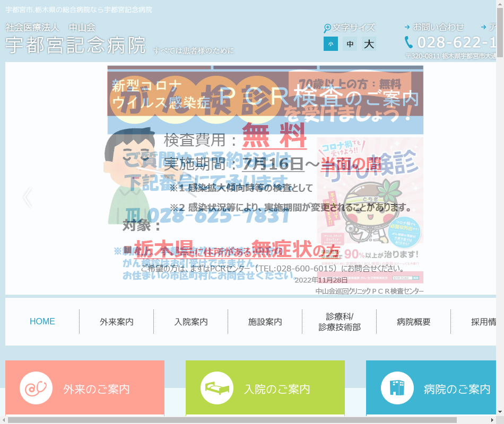The image size is (504, 424).
Task: Click the magnifier icon beside 文字サイズ
Action: click(x=327, y=28)
